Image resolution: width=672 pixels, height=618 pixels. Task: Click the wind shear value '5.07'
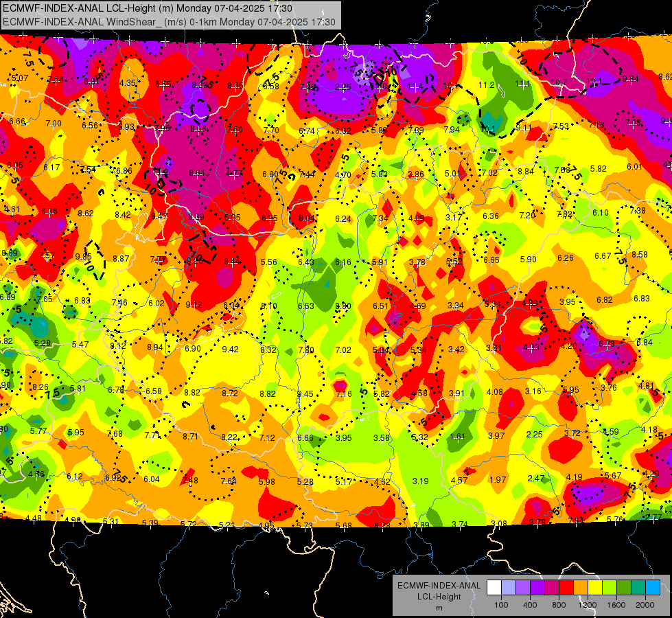[20, 78]
